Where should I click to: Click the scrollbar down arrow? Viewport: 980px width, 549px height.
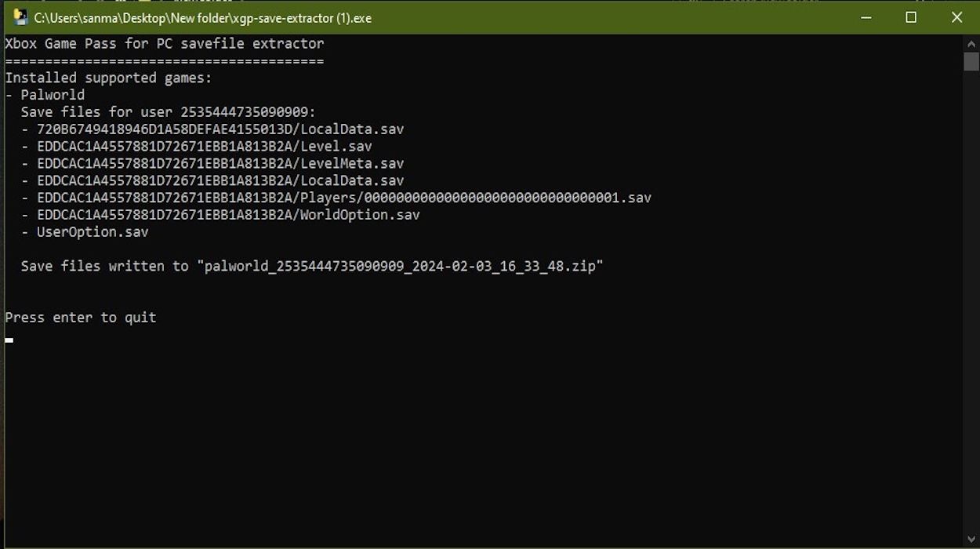tap(971, 540)
